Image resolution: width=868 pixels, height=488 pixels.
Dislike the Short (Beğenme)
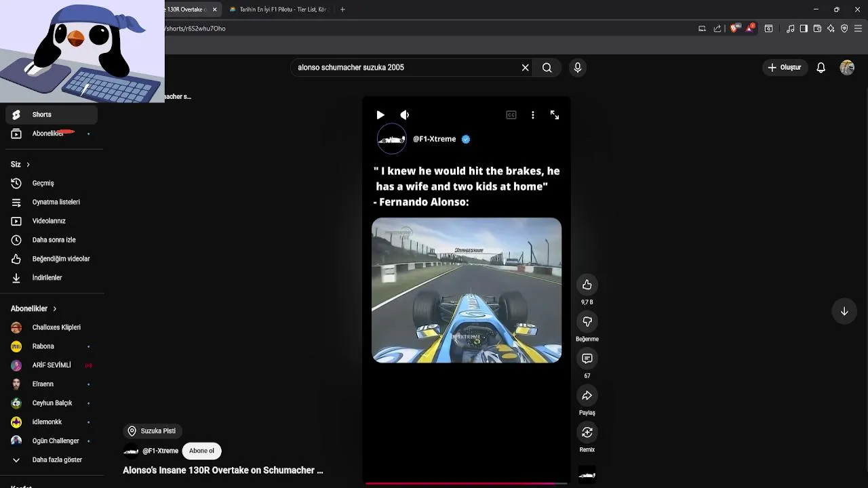[x=587, y=321]
